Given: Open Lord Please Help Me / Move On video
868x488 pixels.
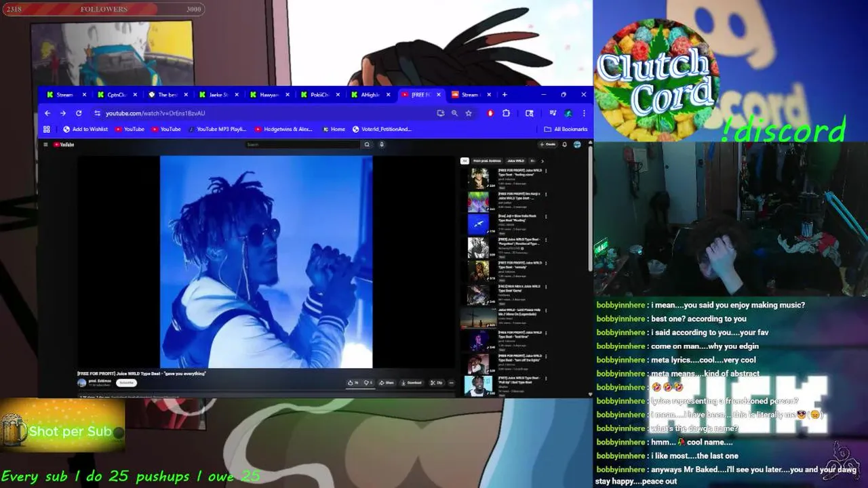Looking at the screenshot, I should 478,318.
